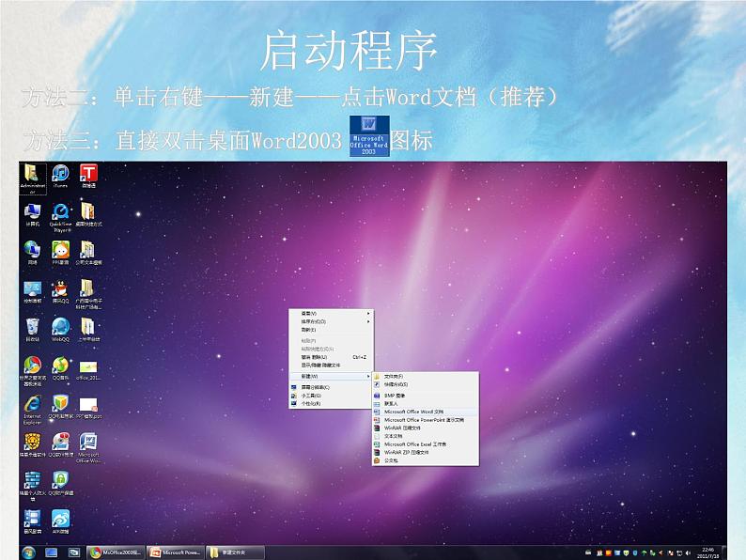
Task: Choose Refresh (刷新) in context menu
Action: (331, 330)
